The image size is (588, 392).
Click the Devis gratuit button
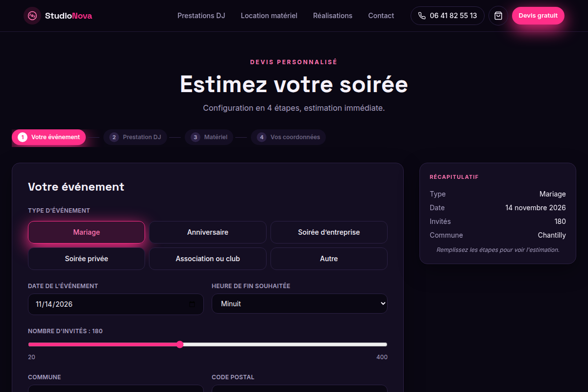pyautogui.click(x=538, y=16)
